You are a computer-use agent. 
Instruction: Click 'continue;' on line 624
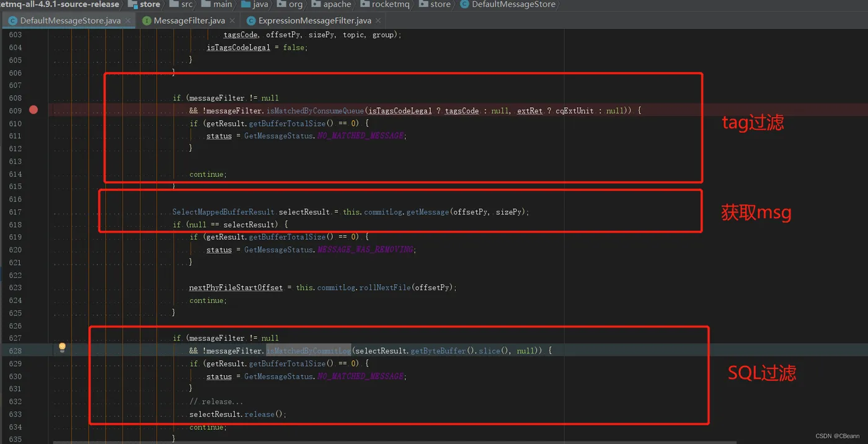pyautogui.click(x=208, y=300)
